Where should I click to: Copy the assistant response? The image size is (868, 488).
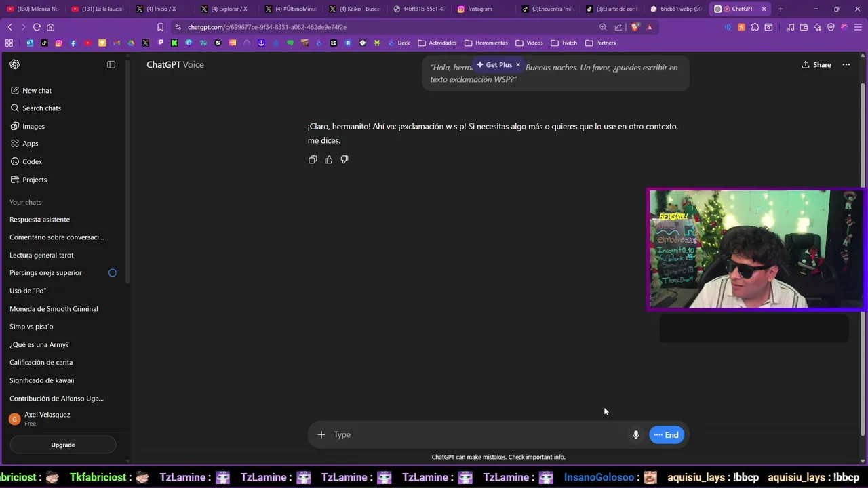click(313, 160)
